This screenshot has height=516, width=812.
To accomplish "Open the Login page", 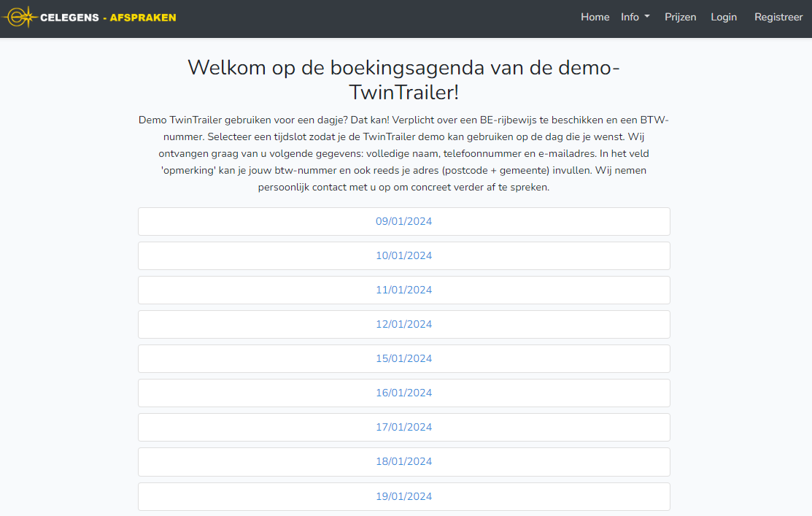I will pos(724,17).
